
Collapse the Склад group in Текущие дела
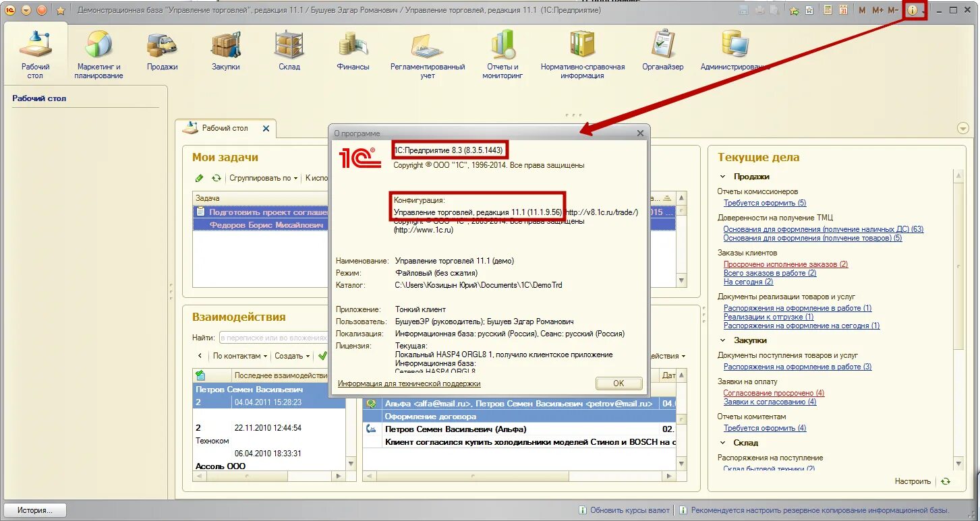(723, 443)
